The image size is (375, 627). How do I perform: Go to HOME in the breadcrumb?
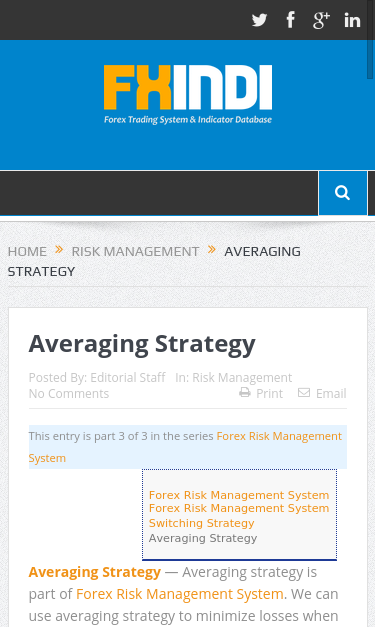[27, 252]
